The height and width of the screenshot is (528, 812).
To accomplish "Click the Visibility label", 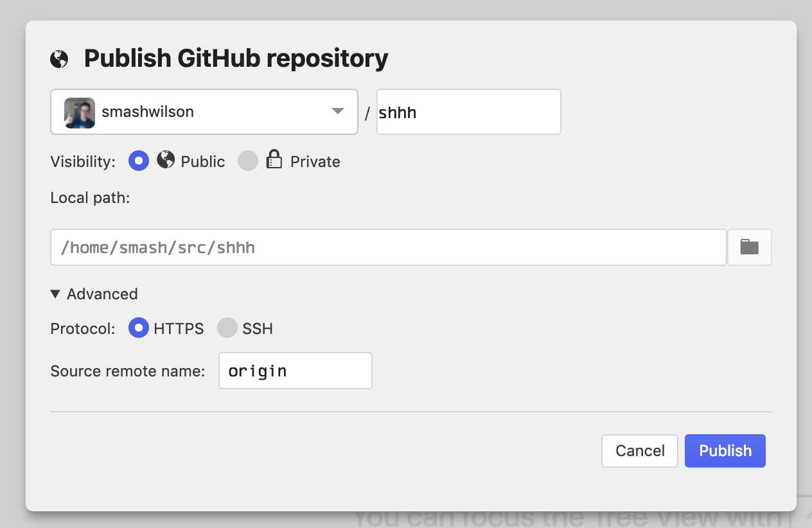I will (82, 161).
